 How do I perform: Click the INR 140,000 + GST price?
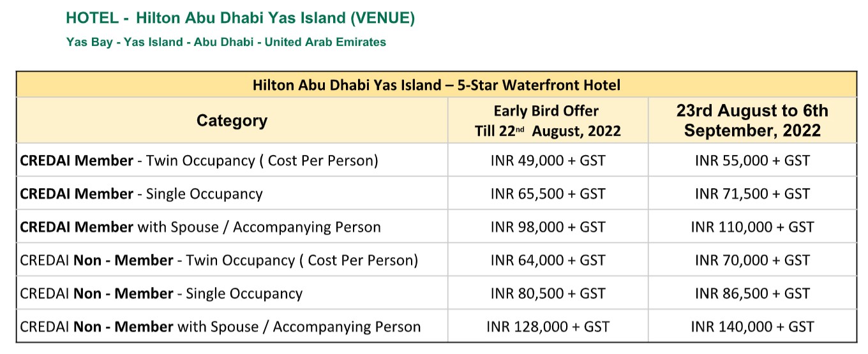click(752, 327)
